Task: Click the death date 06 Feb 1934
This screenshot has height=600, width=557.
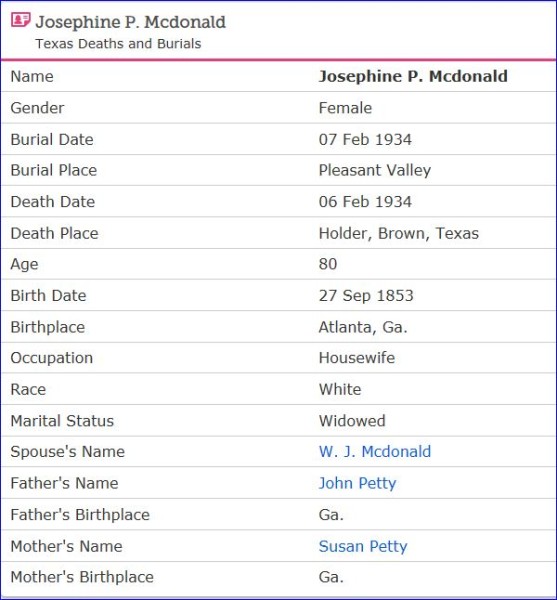Action: (365, 202)
